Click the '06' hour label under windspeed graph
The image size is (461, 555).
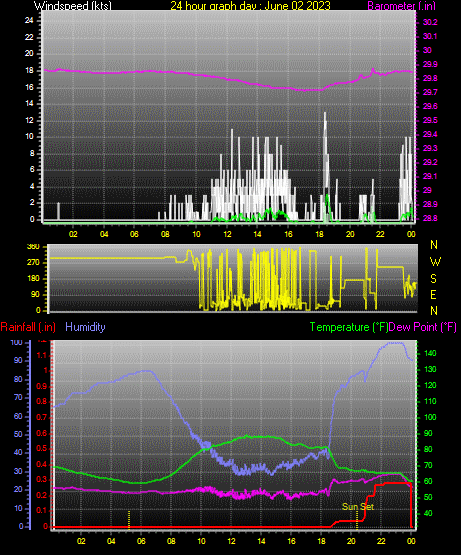[134, 234]
